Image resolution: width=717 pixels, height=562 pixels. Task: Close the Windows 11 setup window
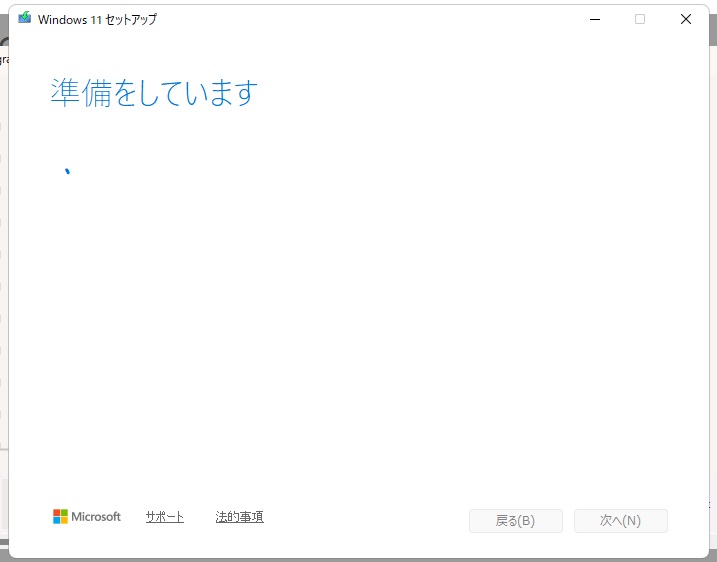pyautogui.click(x=686, y=19)
